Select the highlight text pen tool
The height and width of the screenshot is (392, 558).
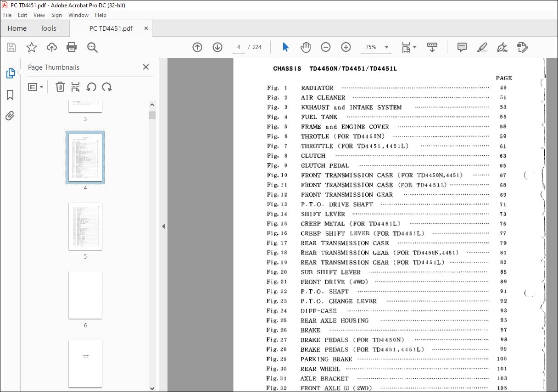[482, 47]
